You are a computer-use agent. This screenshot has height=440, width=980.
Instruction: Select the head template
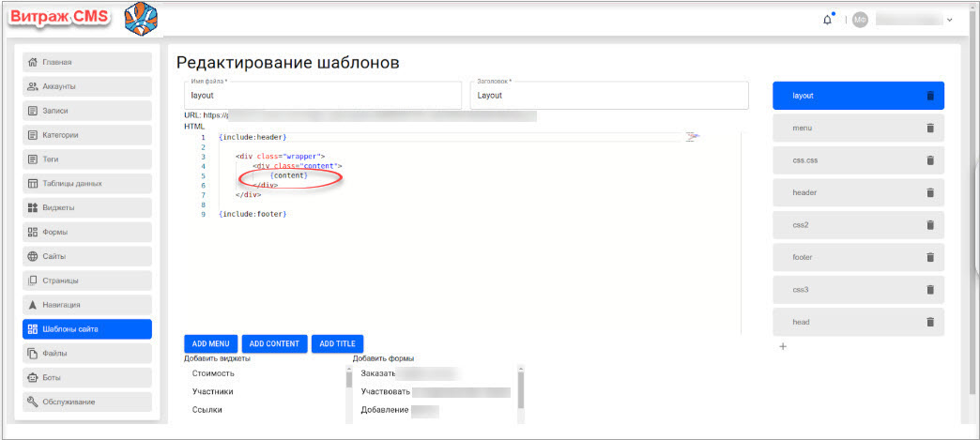pyautogui.click(x=858, y=322)
